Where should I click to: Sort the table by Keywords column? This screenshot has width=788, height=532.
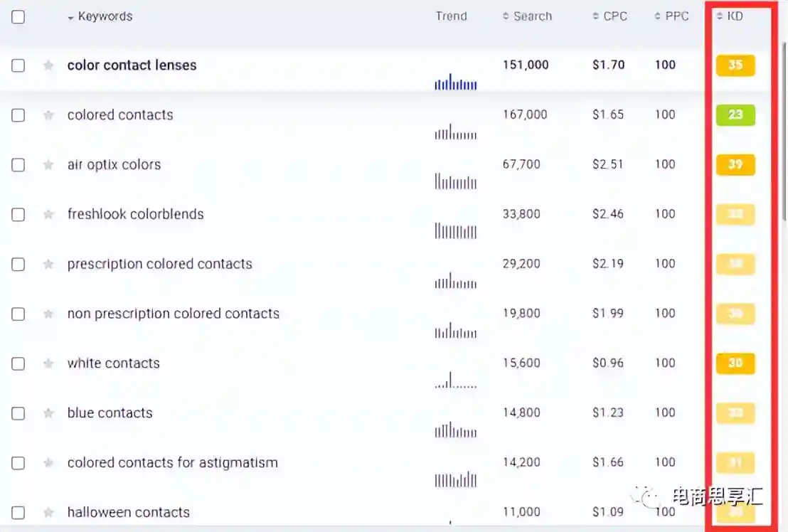click(x=105, y=16)
